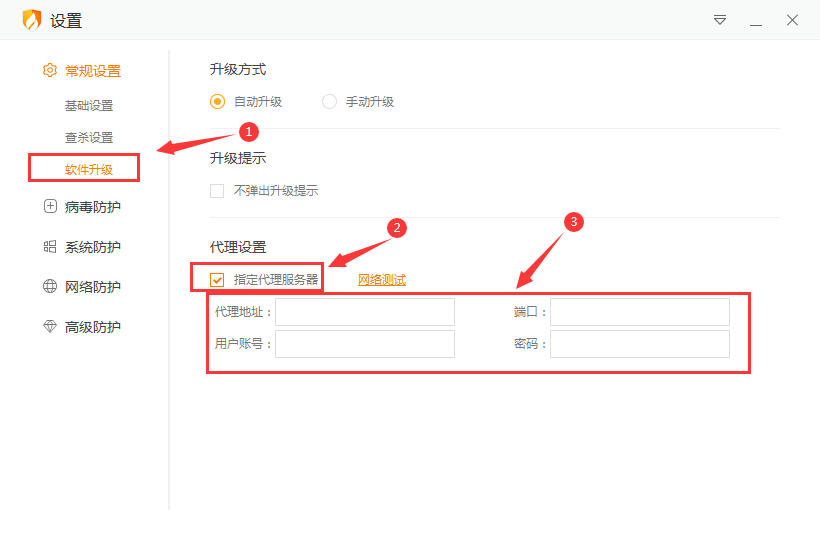The image size is (820, 540).
Task: Click the Huorong shield logo icon
Action: pos(32,20)
